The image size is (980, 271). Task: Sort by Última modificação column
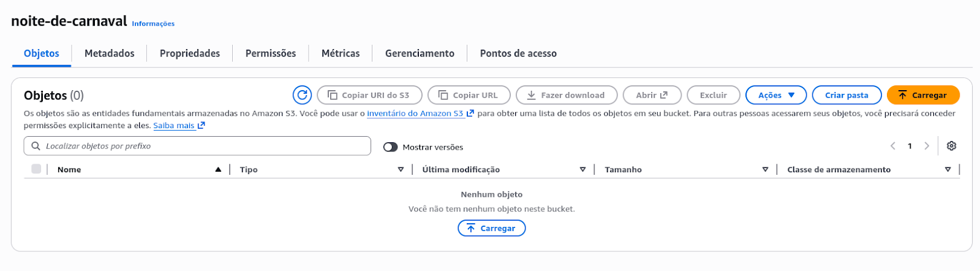pos(461,169)
